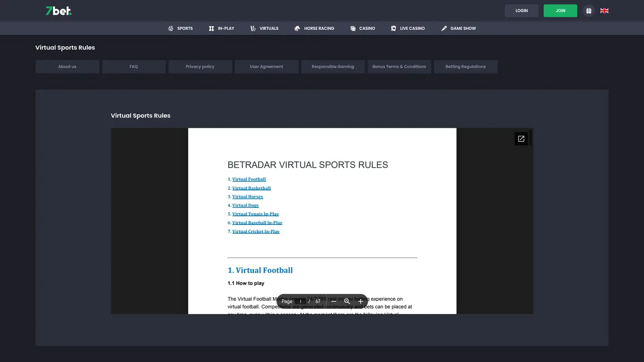
Task: Open Horse Racing section label
Action: click(319, 28)
